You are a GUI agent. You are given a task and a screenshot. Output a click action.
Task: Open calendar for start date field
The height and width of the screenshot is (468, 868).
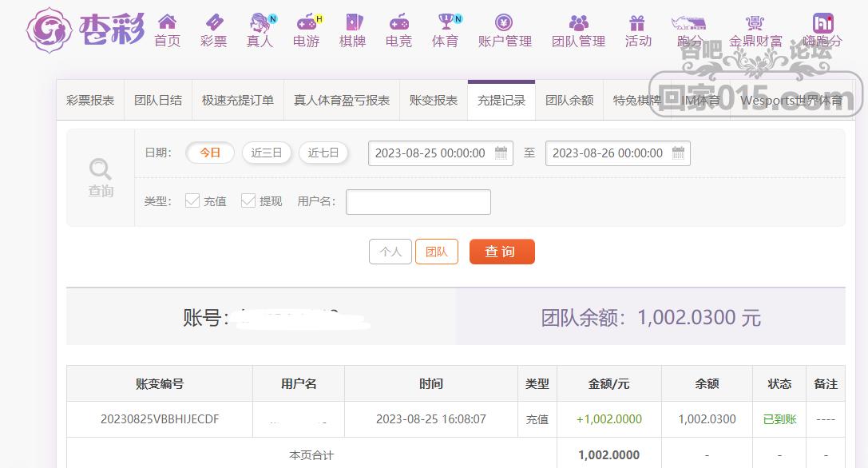(x=501, y=153)
